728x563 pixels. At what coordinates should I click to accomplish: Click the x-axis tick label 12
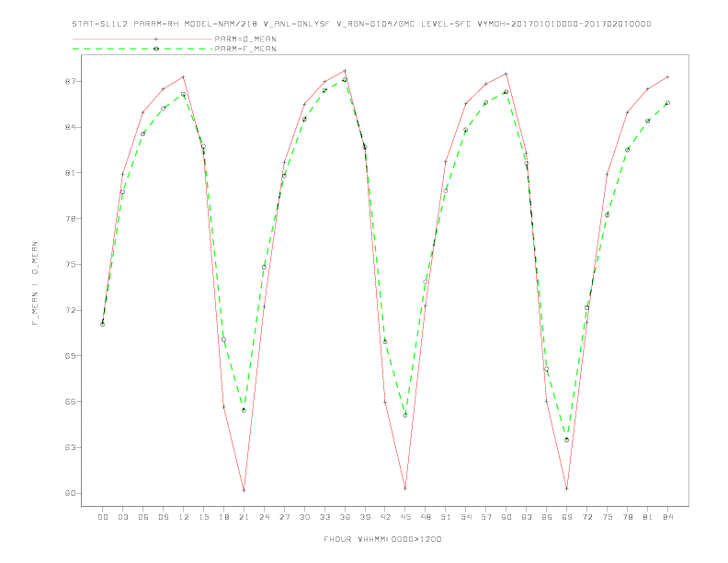coord(184,517)
